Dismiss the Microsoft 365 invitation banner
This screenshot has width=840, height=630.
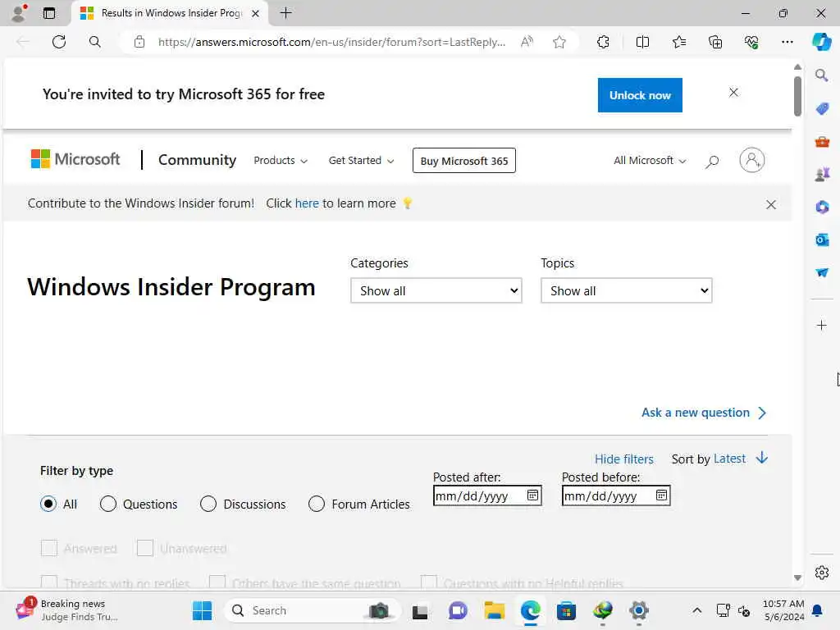[x=733, y=93]
